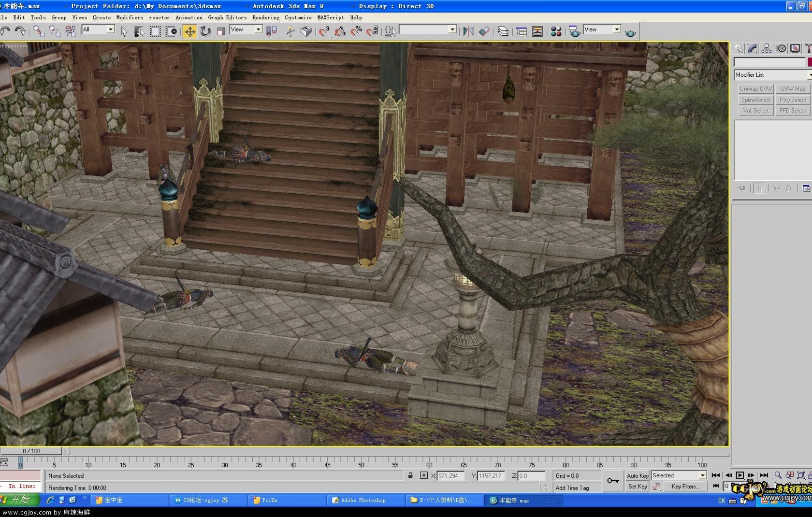
Task: Click the FFD Select button
Action: pos(793,111)
